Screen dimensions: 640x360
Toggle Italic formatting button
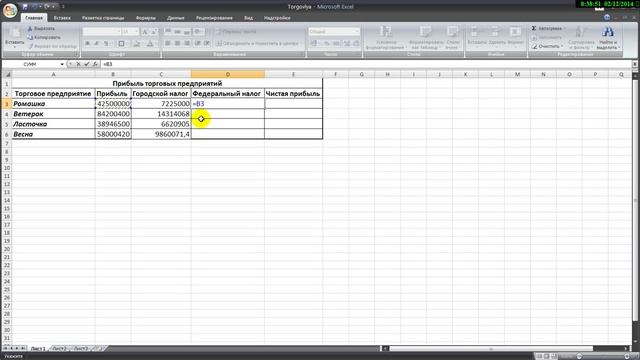(97, 43)
